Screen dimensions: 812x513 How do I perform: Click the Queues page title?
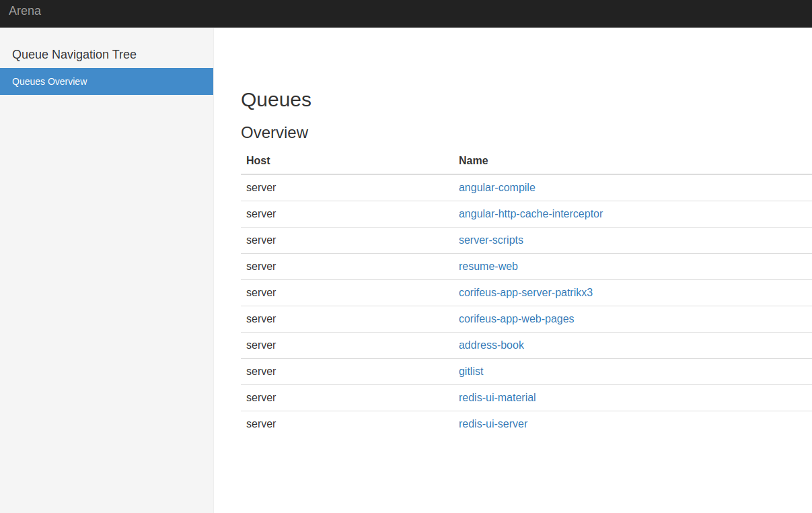[x=276, y=100]
